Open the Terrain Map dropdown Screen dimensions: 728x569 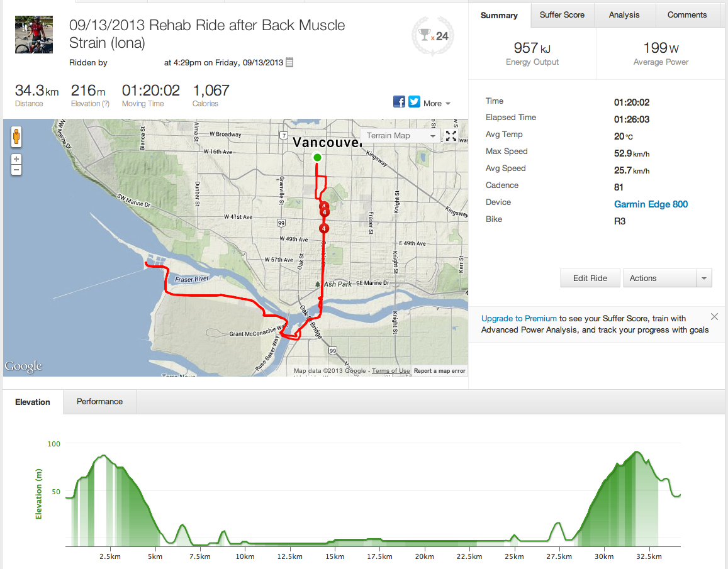click(x=401, y=136)
